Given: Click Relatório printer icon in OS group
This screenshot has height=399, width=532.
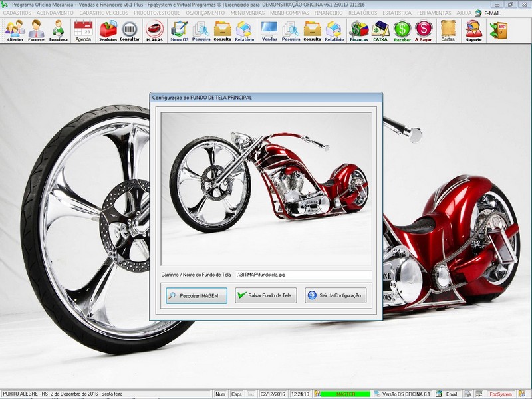Looking at the screenshot, I should 244,31.
